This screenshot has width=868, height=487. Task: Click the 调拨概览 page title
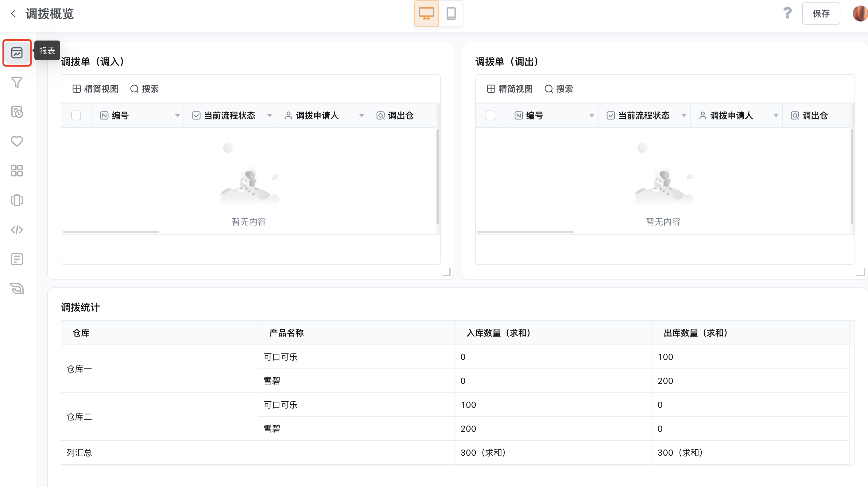click(49, 14)
